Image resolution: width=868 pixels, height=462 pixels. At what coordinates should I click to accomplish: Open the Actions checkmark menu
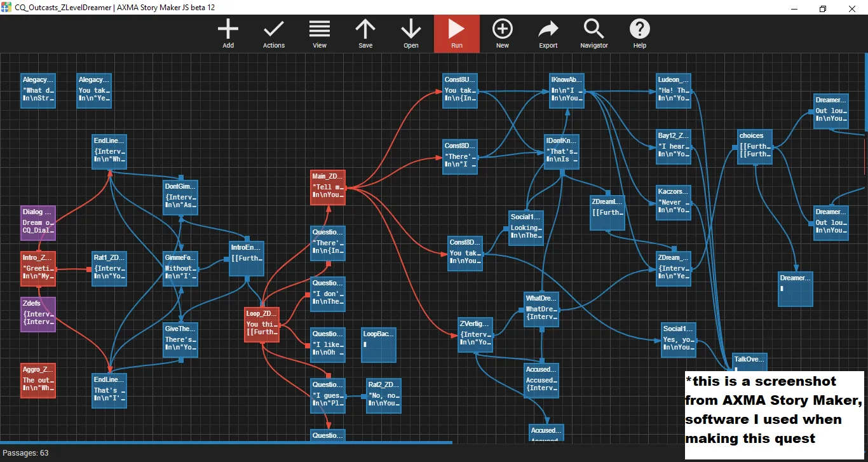[x=274, y=34]
